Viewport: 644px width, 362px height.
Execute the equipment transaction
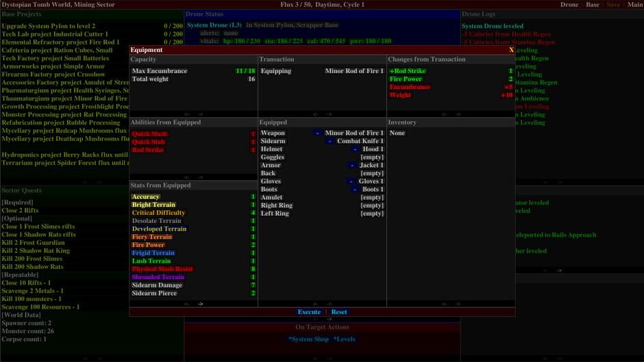(x=309, y=312)
